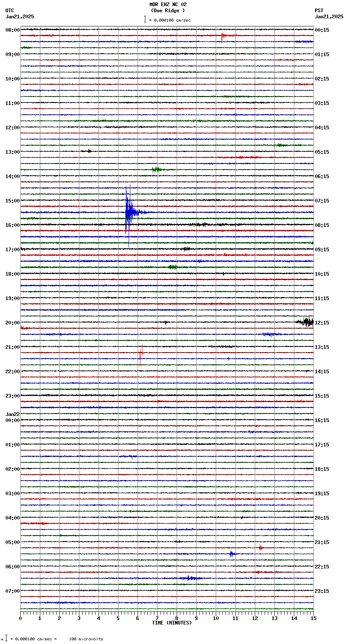
Task: Click the 15:00 UTC time label
Action: point(12,201)
